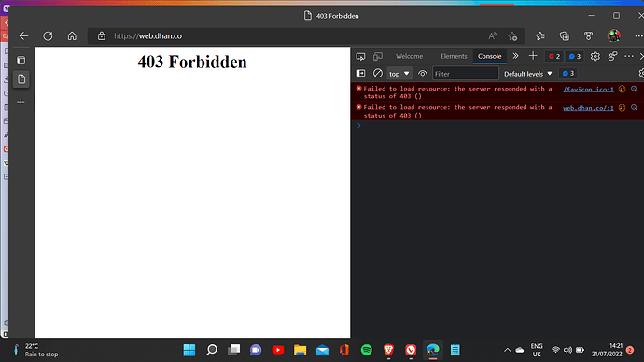This screenshot has height=362, width=644.
Task: Expand more DevTools tabs chevron
Action: pos(515,56)
